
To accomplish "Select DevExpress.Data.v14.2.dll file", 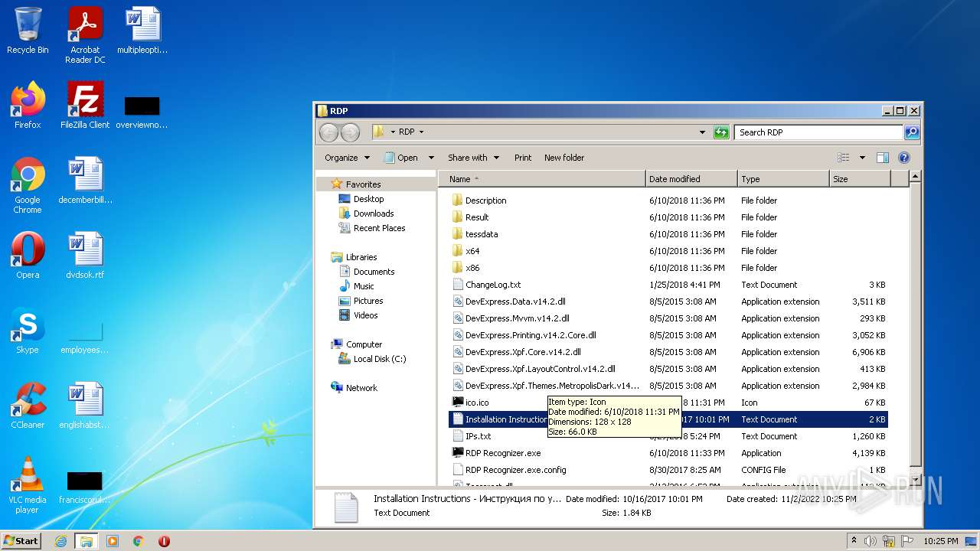I will click(515, 302).
